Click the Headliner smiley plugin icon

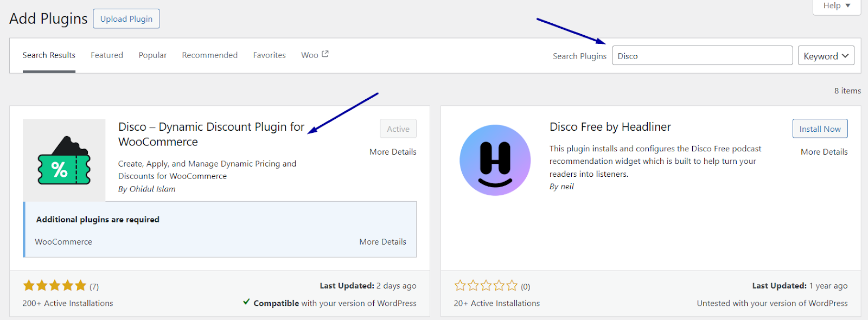click(x=495, y=161)
